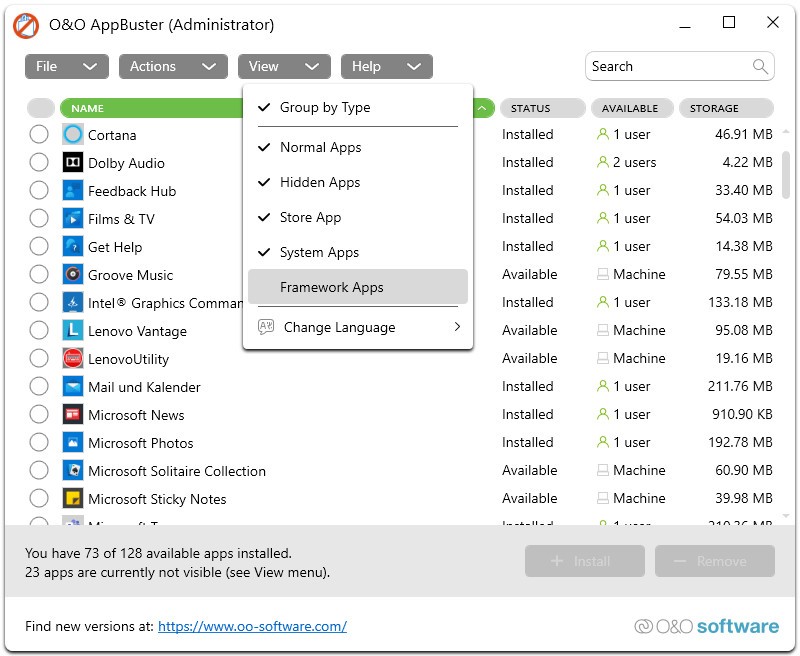800x656 pixels.
Task: Toggle Store App visibility
Action: click(x=358, y=217)
